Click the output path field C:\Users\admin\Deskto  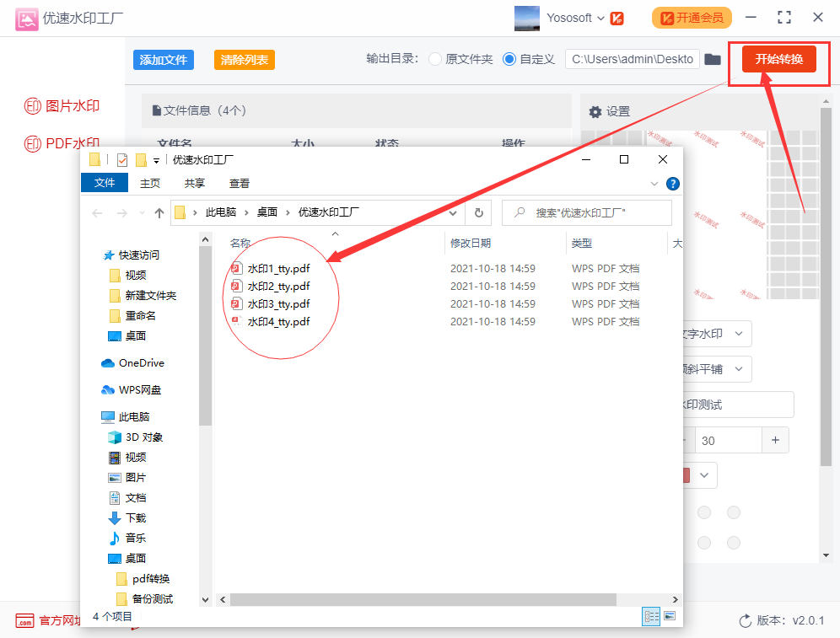[x=633, y=59]
